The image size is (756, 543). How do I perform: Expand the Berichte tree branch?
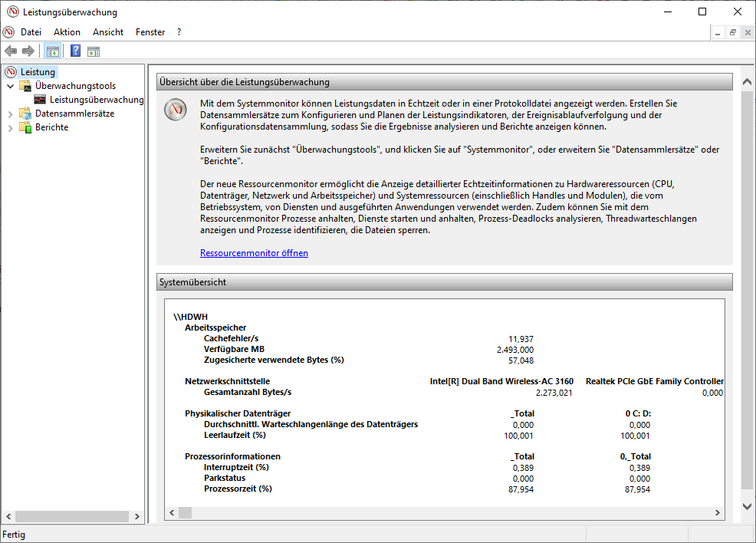(9, 127)
